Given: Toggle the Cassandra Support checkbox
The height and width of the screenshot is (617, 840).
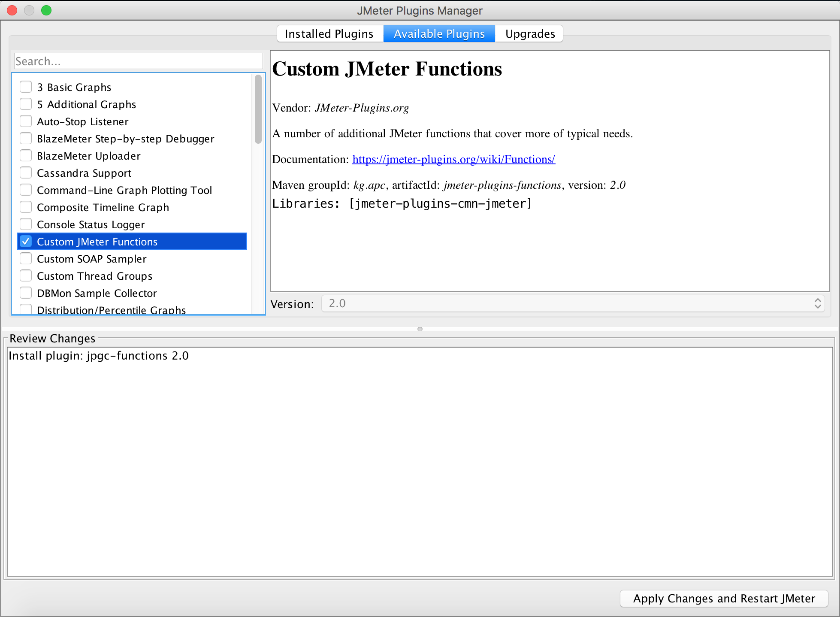Looking at the screenshot, I should tap(26, 173).
